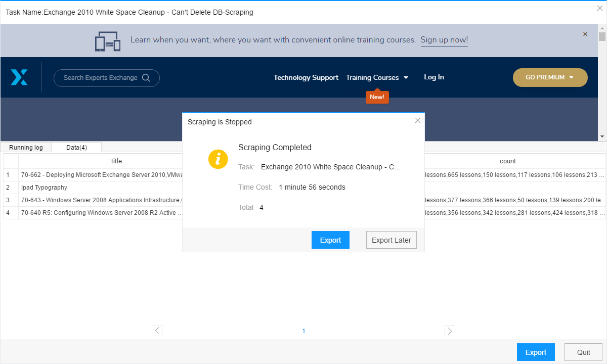
Task: Click the bottom Export button
Action: coord(536,352)
